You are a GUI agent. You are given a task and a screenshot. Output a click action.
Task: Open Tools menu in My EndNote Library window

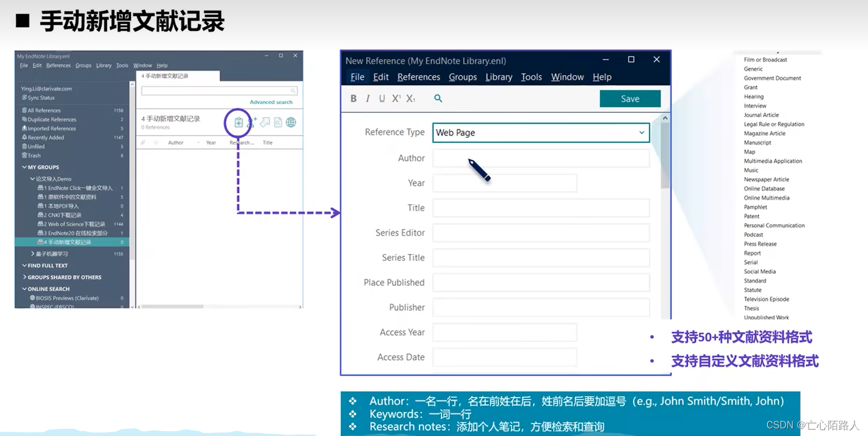coord(123,65)
